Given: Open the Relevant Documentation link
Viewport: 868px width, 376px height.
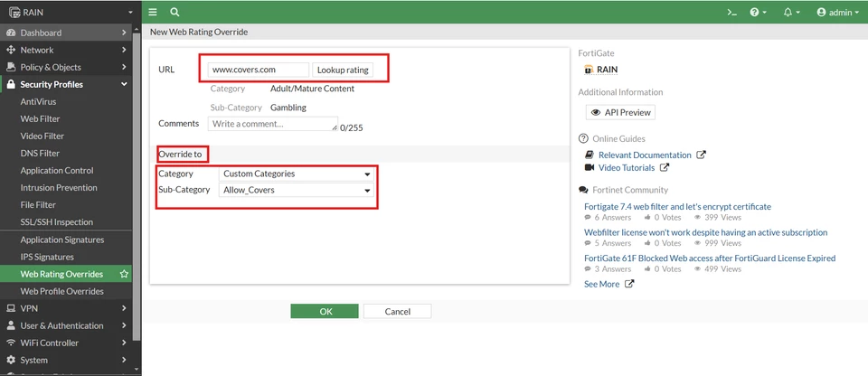Looking at the screenshot, I should (645, 155).
